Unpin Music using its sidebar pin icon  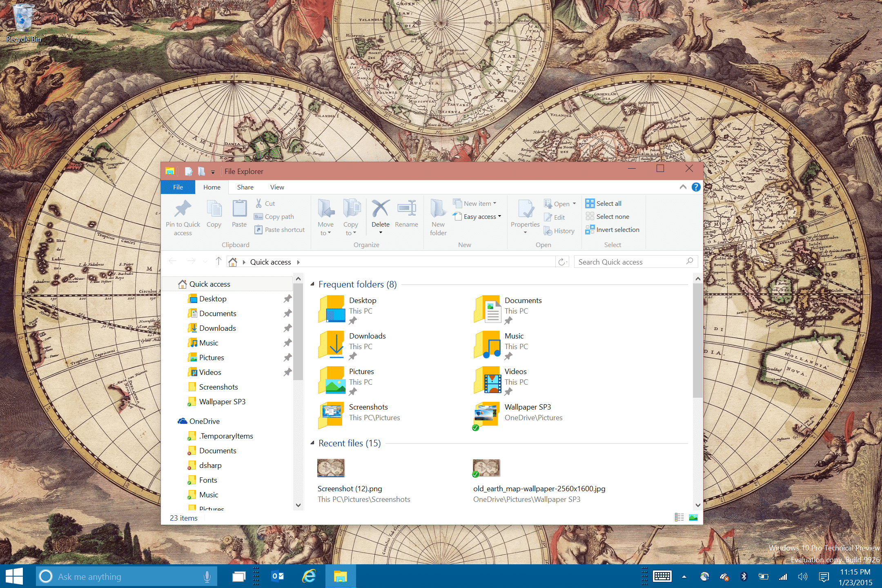tap(287, 343)
